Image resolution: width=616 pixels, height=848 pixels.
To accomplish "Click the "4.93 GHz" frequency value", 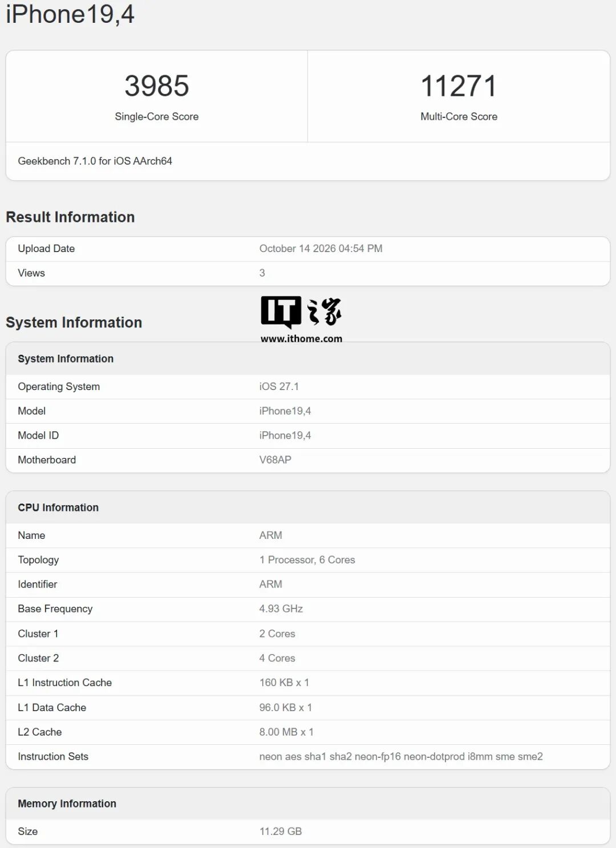I will tap(281, 609).
